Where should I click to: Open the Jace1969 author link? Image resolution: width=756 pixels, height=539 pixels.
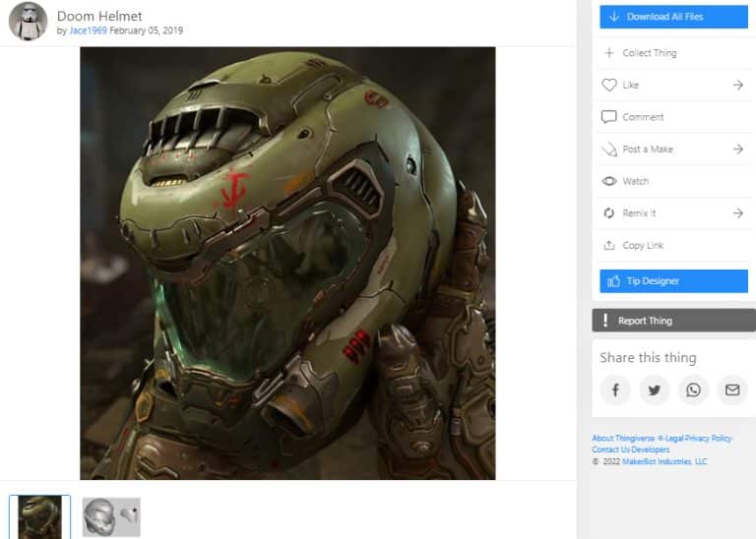click(x=88, y=30)
